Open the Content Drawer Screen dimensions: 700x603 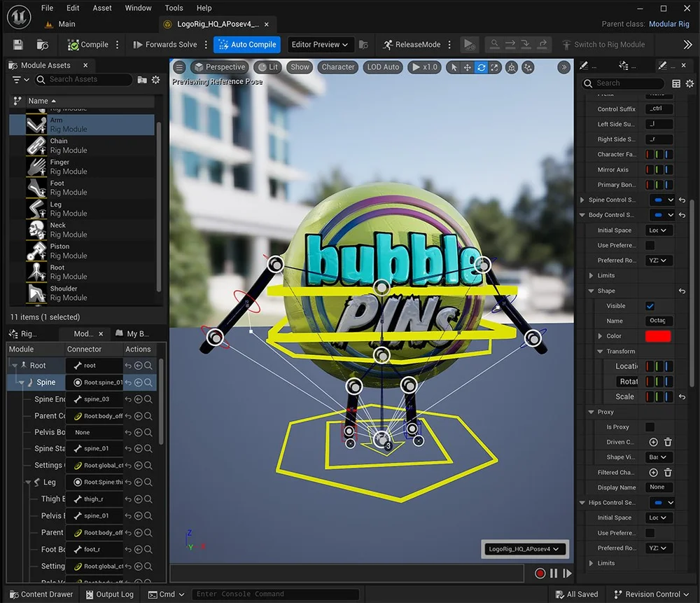(x=41, y=595)
